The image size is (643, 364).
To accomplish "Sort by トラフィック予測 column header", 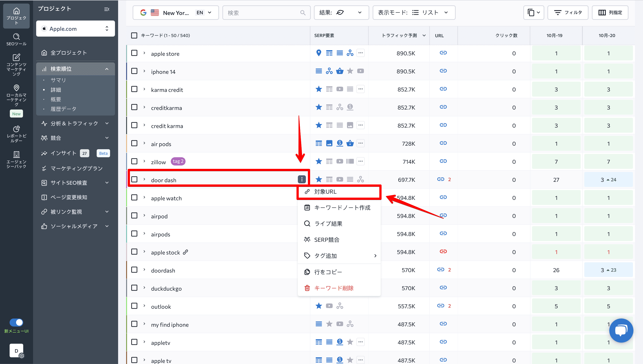I will (x=399, y=35).
